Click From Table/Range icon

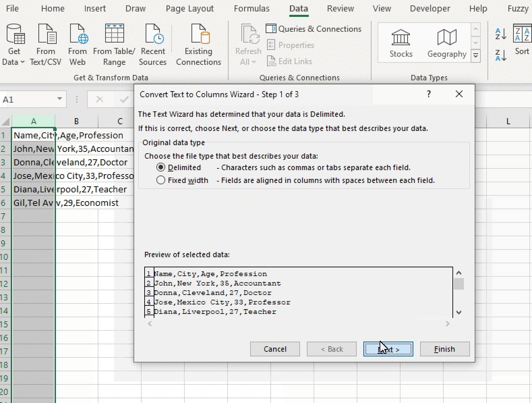coord(114,34)
